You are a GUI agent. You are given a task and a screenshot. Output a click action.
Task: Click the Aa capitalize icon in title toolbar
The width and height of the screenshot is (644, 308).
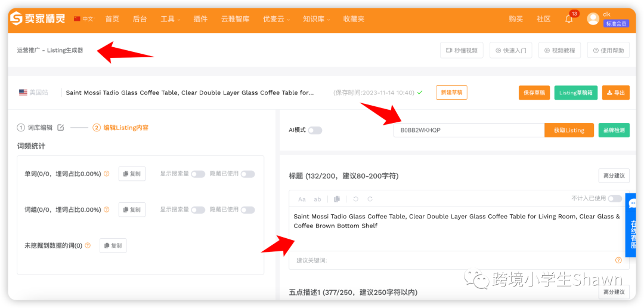[302, 199]
